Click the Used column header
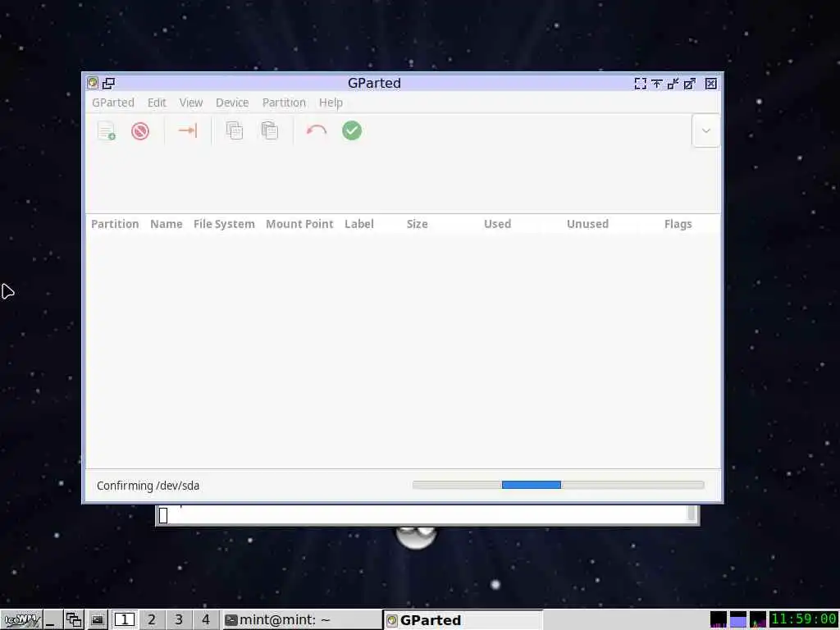Screen dimensions: 840x630 tap(497, 224)
